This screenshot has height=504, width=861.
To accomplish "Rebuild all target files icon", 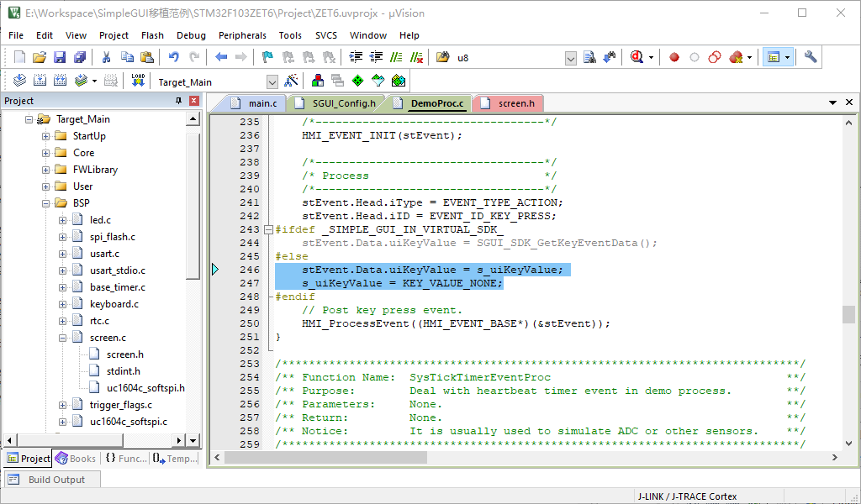I will click(x=60, y=81).
